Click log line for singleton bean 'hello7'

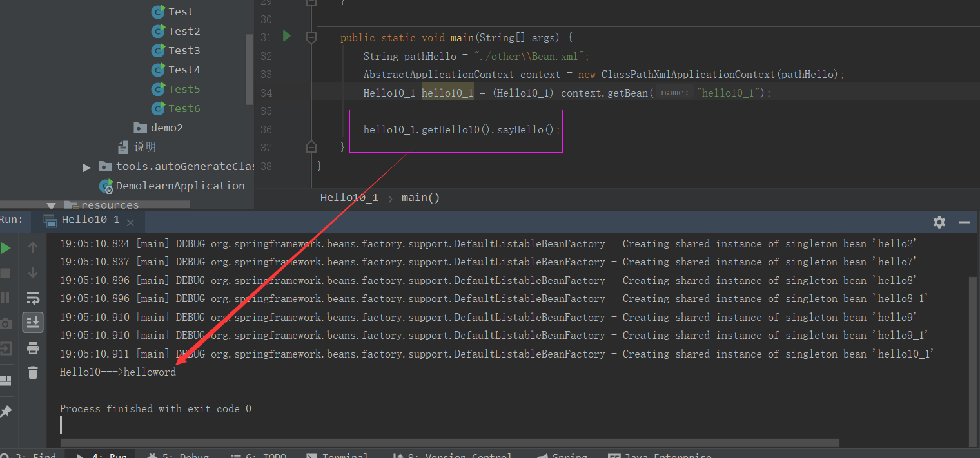point(488,262)
